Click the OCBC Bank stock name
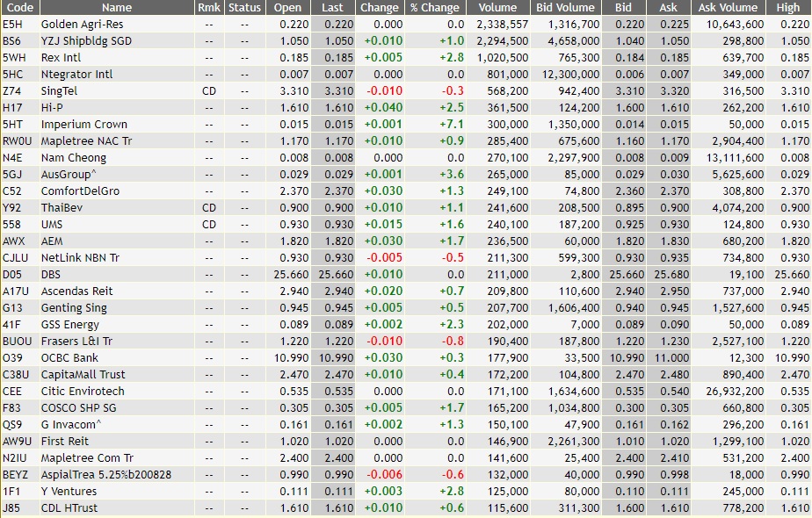The width and height of the screenshot is (812, 518). click(69, 357)
